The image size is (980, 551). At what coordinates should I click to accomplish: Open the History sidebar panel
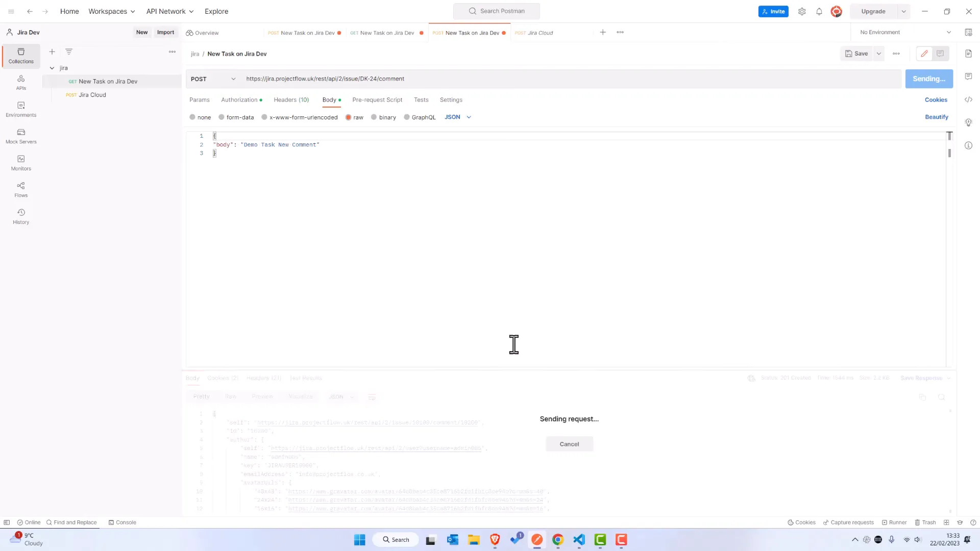click(21, 216)
